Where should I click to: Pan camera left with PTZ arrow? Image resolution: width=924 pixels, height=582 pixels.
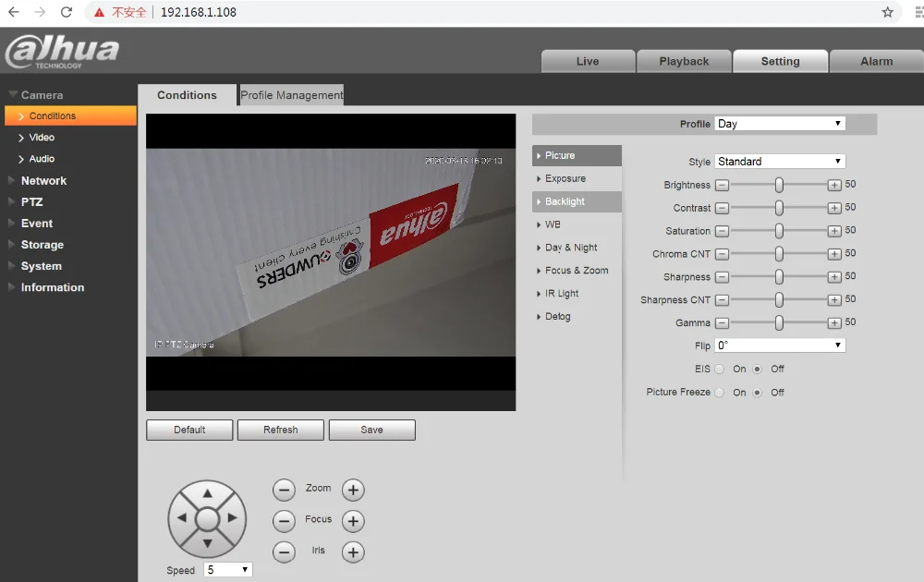click(182, 517)
